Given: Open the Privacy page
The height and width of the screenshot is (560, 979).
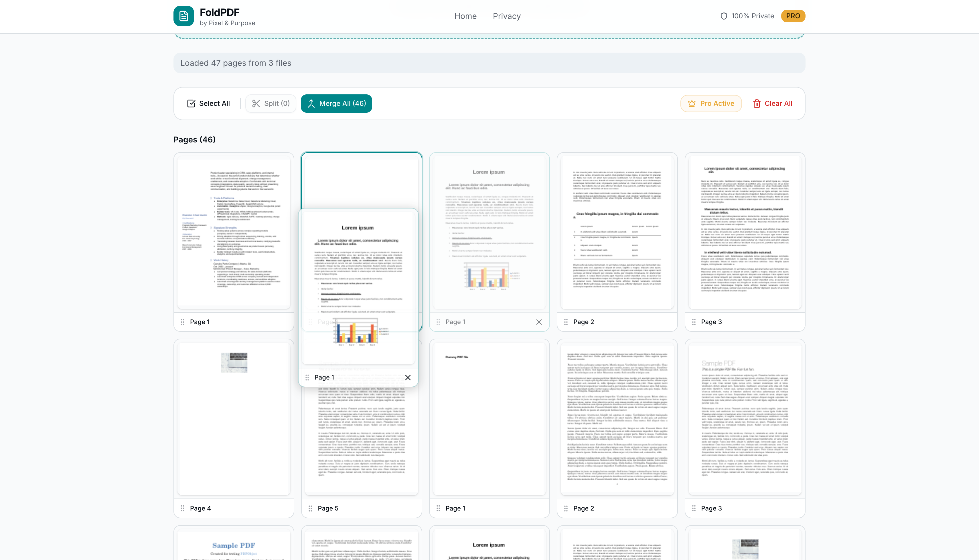Looking at the screenshot, I should (x=506, y=16).
